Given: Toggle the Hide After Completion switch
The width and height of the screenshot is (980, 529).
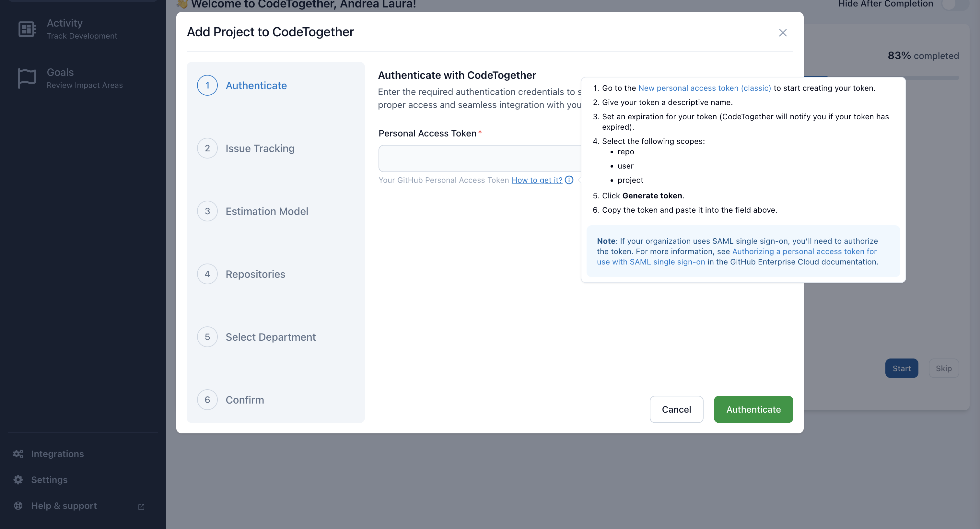Looking at the screenshot, I should [x=955, y=4].
